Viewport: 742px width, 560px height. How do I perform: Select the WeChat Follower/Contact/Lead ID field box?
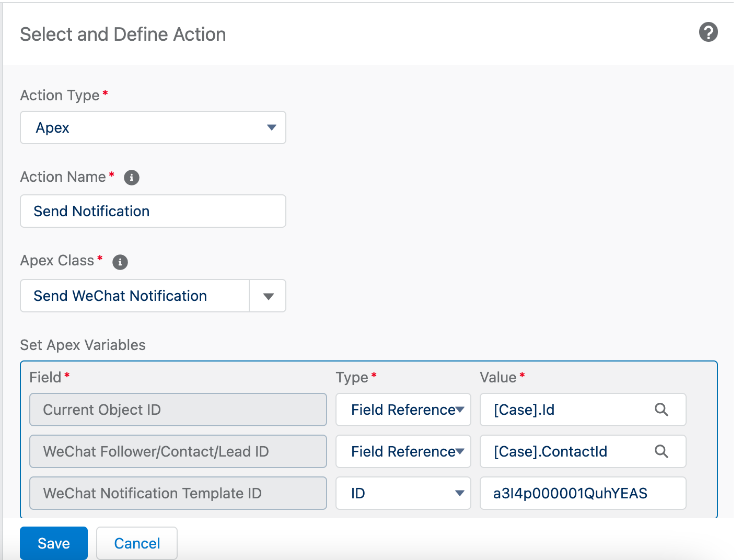point(178,451)
